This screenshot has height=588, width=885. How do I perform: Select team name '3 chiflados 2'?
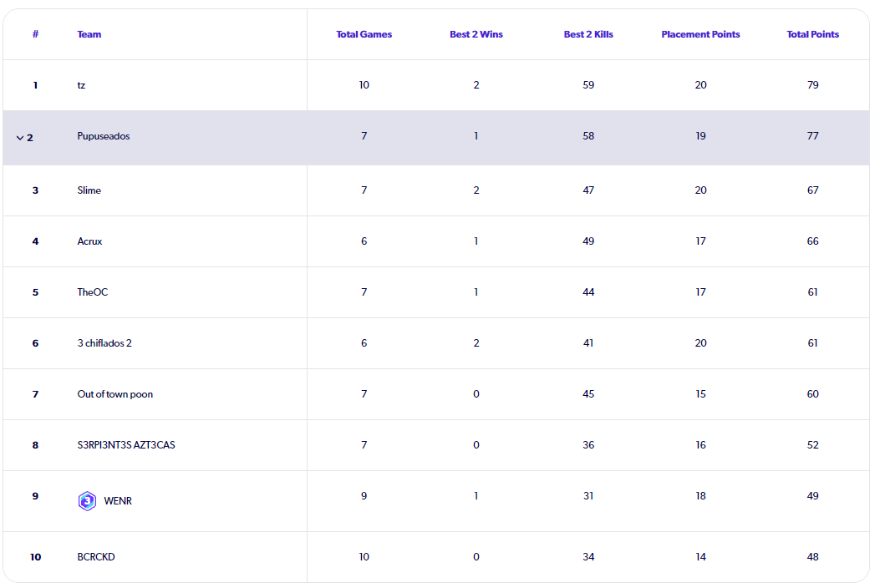[104, 343]
